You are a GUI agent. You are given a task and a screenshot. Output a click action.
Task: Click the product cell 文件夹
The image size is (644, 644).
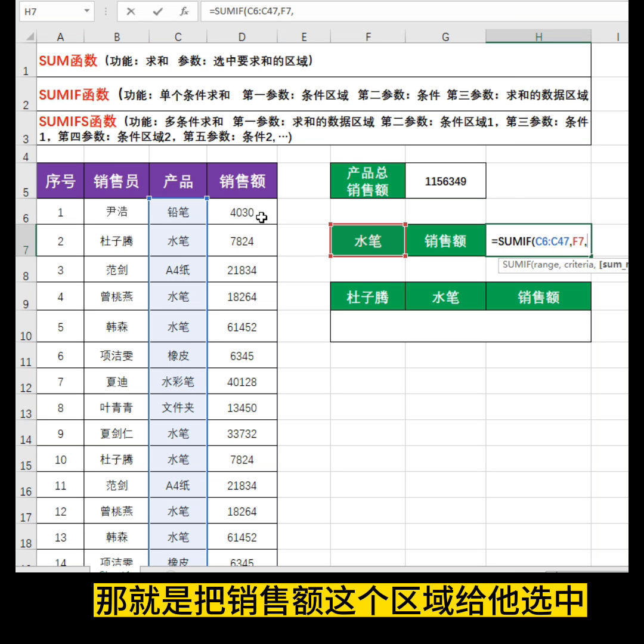pyautogui.click(x=178, y=407)
